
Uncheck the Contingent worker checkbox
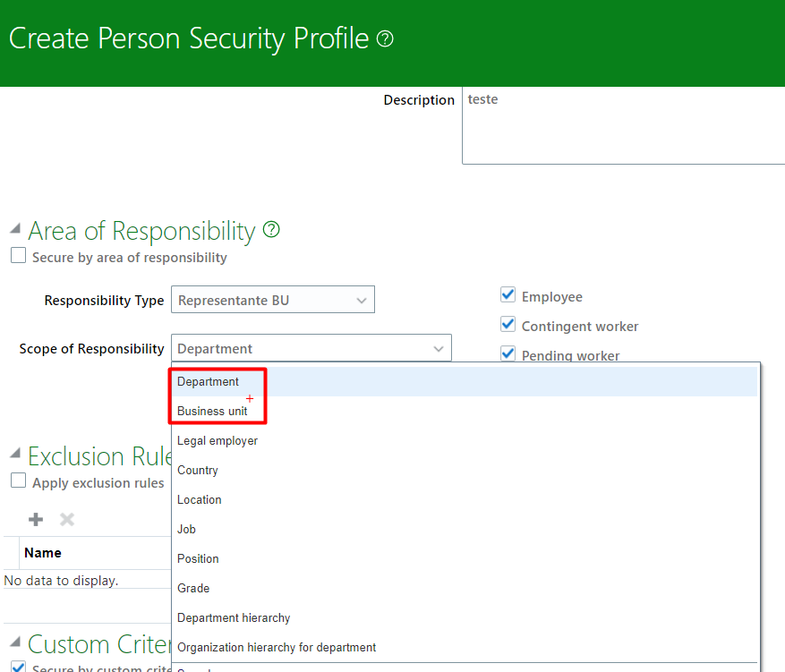click(508, 324)
